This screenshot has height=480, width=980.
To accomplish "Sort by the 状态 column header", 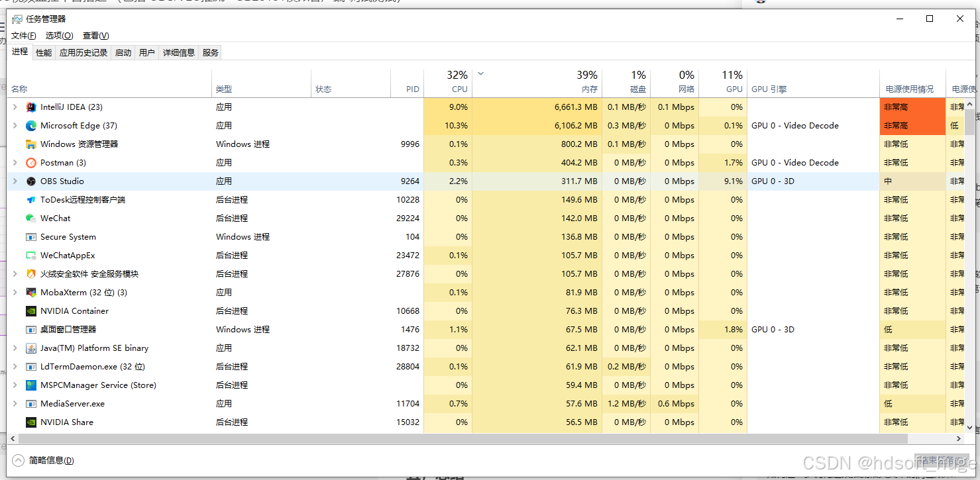I will (351, 83).
